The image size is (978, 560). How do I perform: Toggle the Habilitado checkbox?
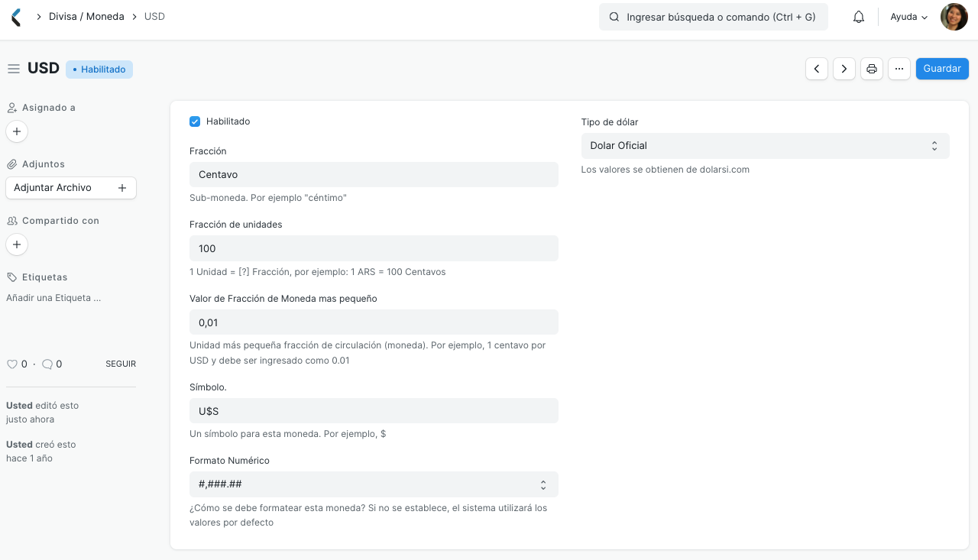(195, 121)
